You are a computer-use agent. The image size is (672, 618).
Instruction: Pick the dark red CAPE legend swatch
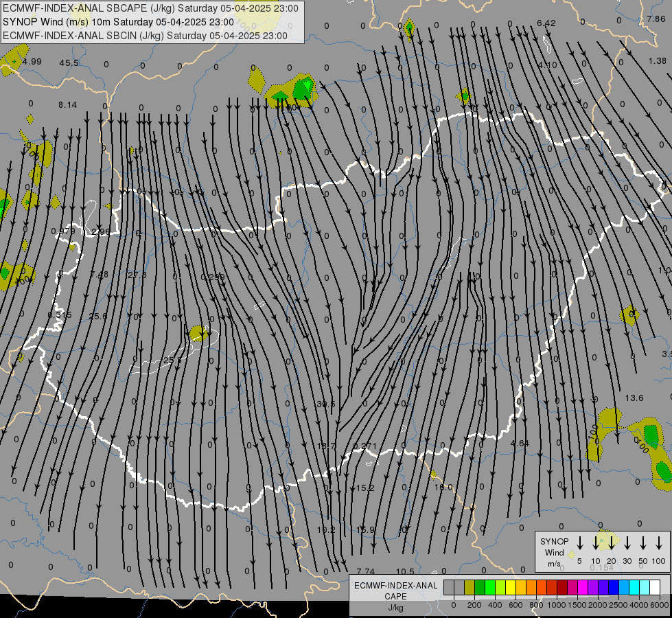[562, 588]
